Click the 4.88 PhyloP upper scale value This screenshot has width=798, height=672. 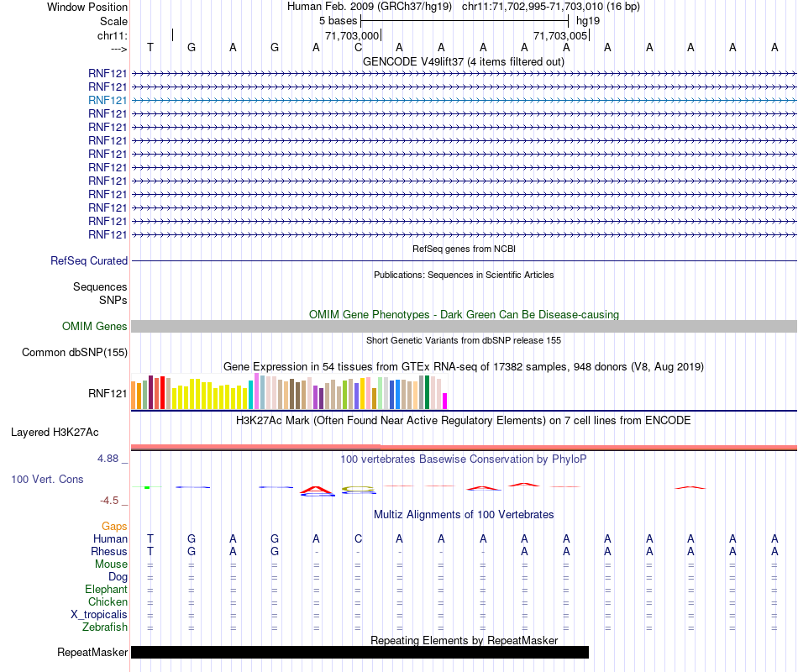[x=108, y=459]
